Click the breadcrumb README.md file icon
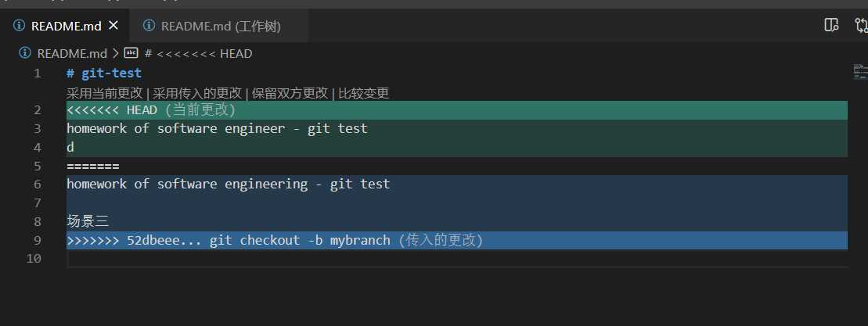The width and height of the screenshot is (868, 326). 25,53
